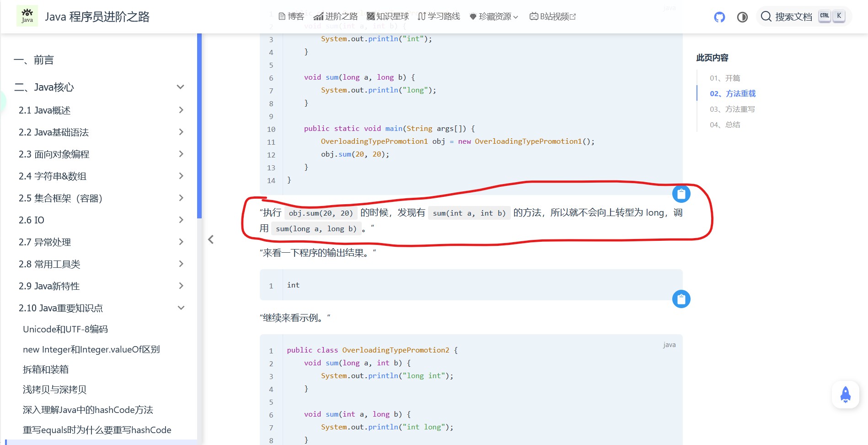Expand the 2.2 Java基础语法 chevron
Viewport: 868px width, 445px height.
coord(181,132)
